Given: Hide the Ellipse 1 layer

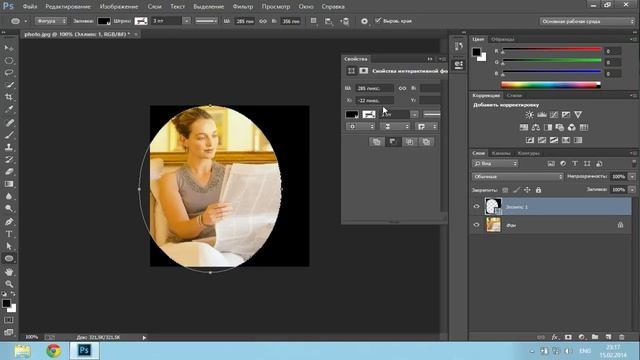Looking at the screenshot, I should click(476, 207).
